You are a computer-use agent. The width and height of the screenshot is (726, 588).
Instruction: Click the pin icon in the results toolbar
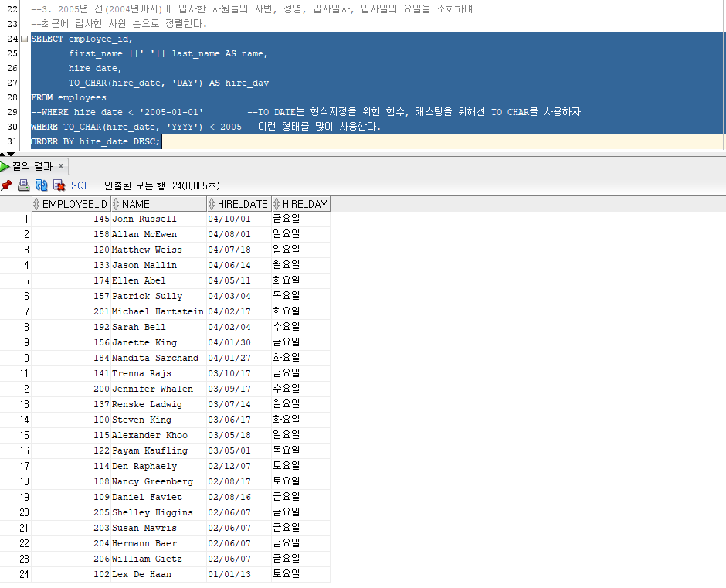(6, 185)
